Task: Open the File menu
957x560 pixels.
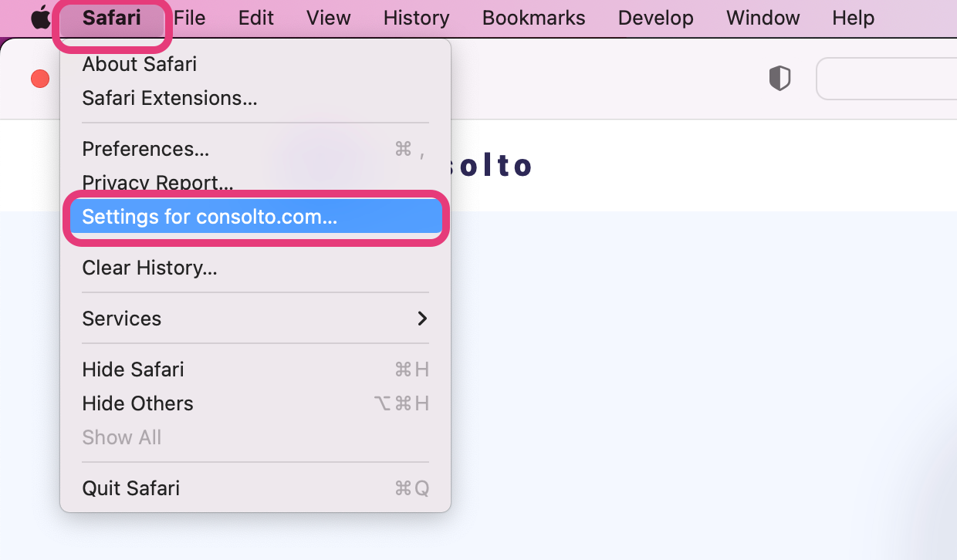Action: click(189, 18)
